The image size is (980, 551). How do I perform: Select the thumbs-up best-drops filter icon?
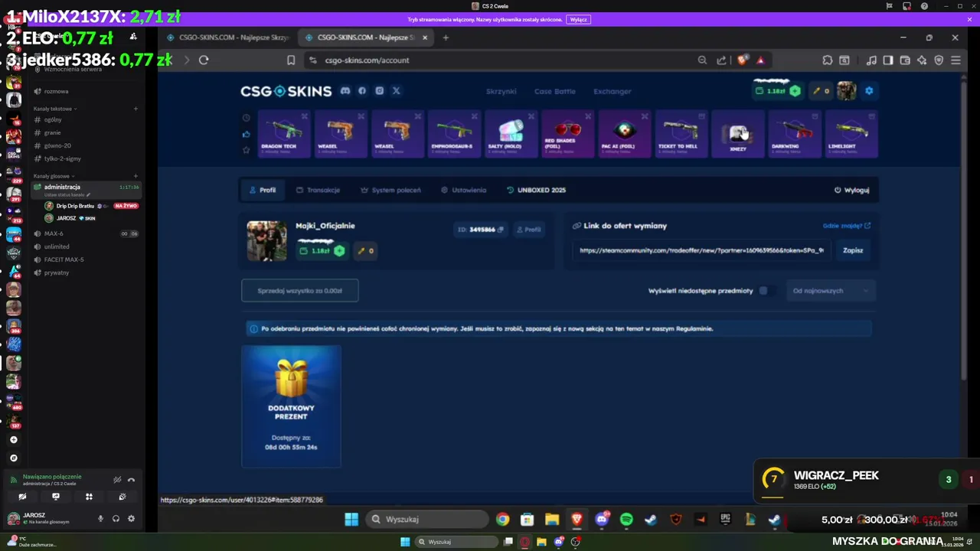pos(246,134)
